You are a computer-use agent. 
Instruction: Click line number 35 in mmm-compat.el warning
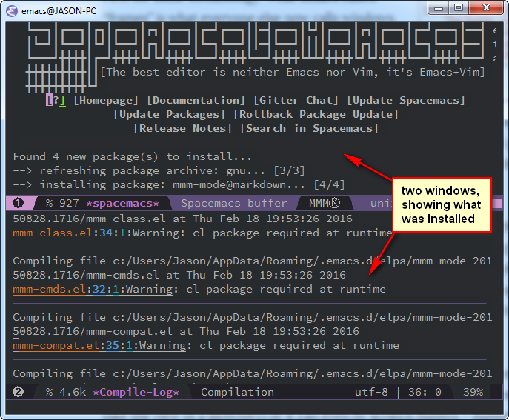[x=113, y=345]
